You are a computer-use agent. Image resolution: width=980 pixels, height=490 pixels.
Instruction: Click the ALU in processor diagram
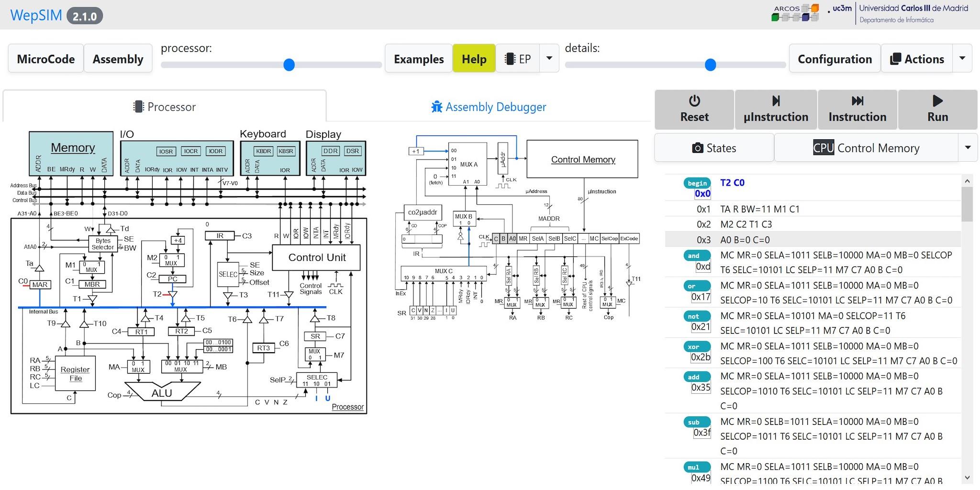162,392
